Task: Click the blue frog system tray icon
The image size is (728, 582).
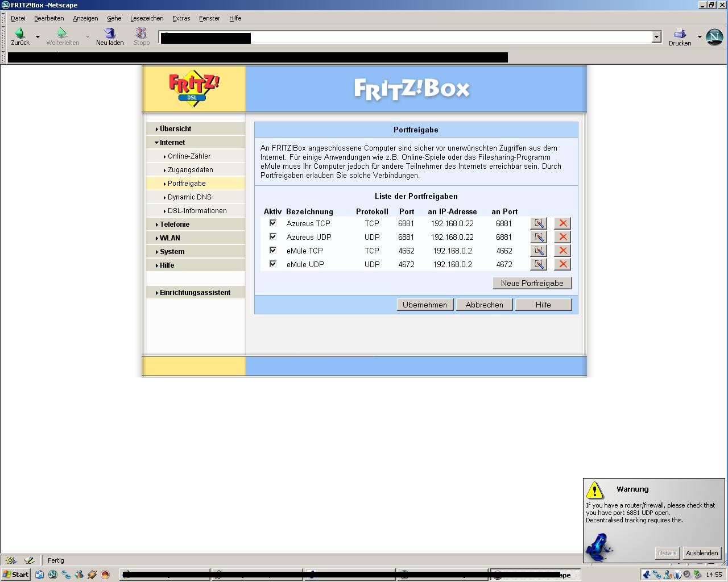Action: [647, 575]
